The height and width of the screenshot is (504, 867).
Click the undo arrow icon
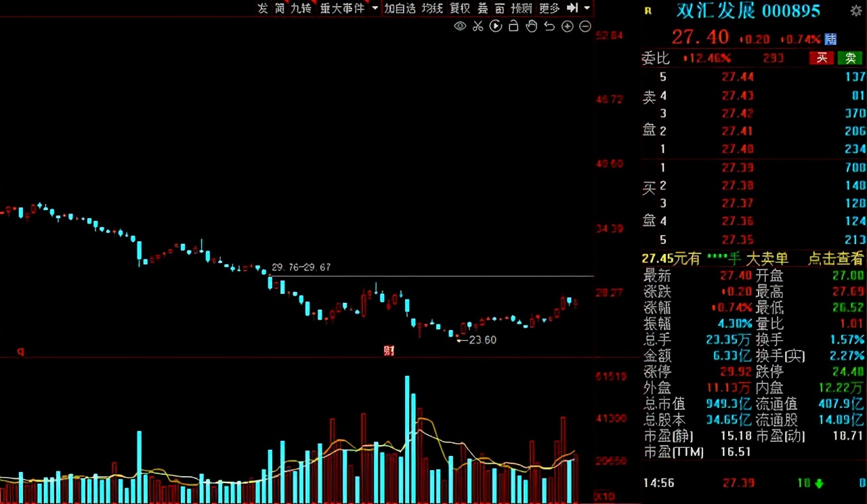(549, 26)
